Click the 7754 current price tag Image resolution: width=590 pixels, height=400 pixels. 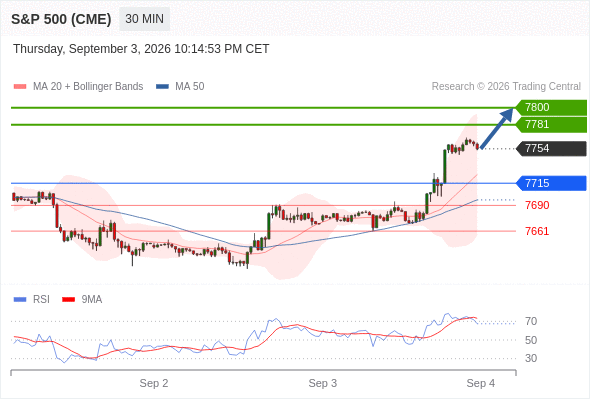(551, 149)
